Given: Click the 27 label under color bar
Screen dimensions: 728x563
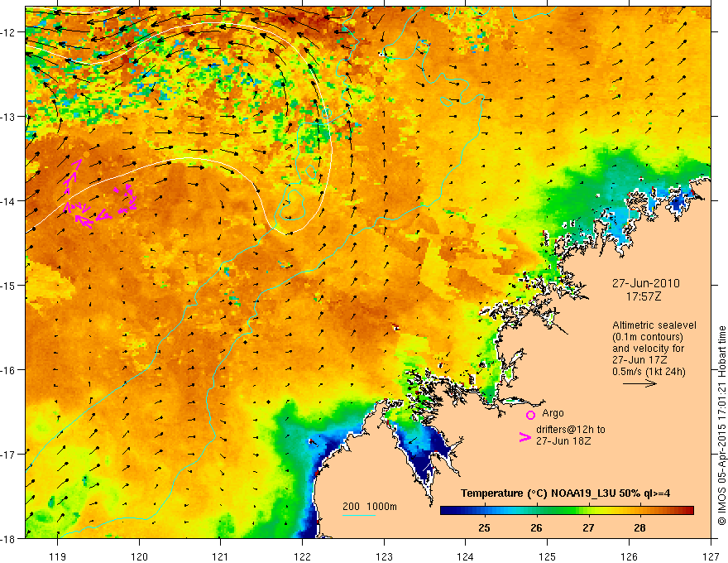Looking at the screenshot, I should (x=588, y=527).
